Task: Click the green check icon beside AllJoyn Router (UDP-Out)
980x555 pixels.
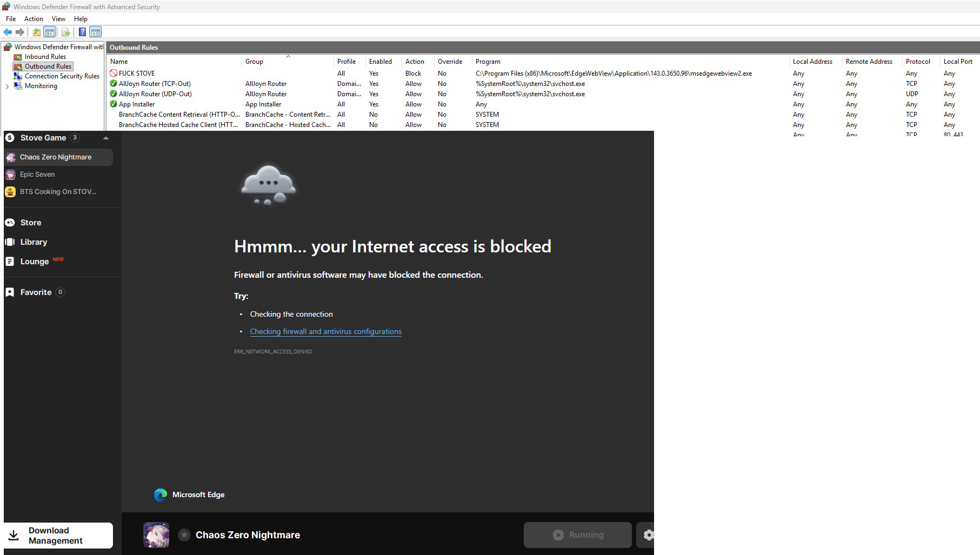Action: point(114,93)
